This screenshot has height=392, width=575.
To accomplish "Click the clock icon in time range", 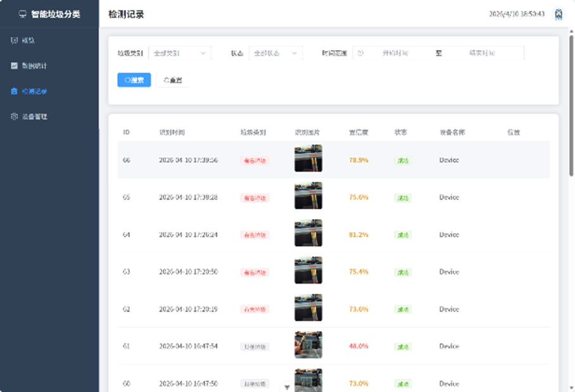I will point(360,53).
